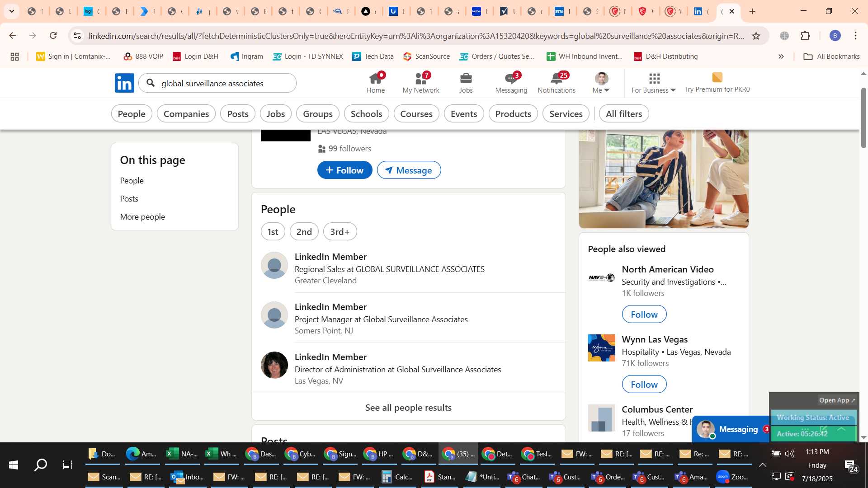Open Login D&H bookmark
868x488 pixels.
point(195,56)
